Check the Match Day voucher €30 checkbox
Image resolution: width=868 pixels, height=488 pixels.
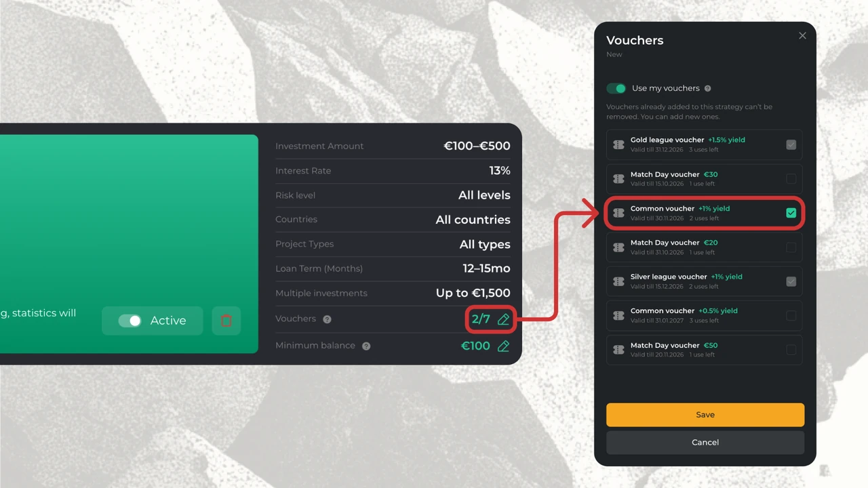point(791,179)
